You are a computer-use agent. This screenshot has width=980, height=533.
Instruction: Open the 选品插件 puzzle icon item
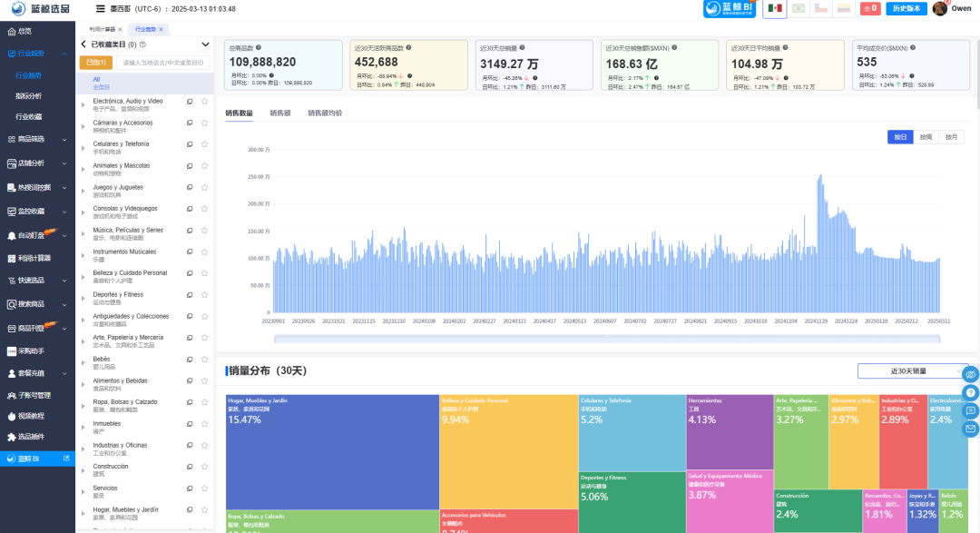[11, 437]
